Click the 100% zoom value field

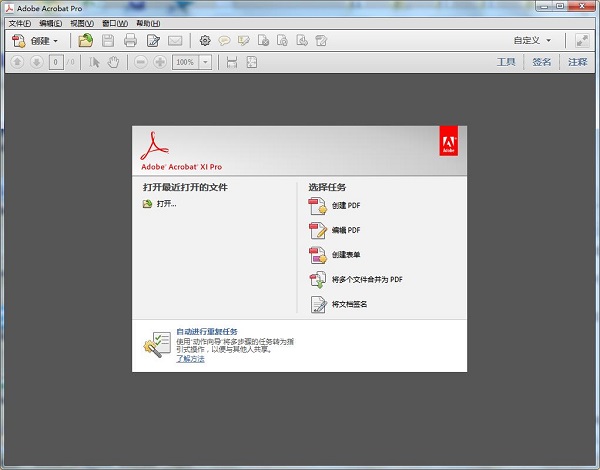pos(186,62)
